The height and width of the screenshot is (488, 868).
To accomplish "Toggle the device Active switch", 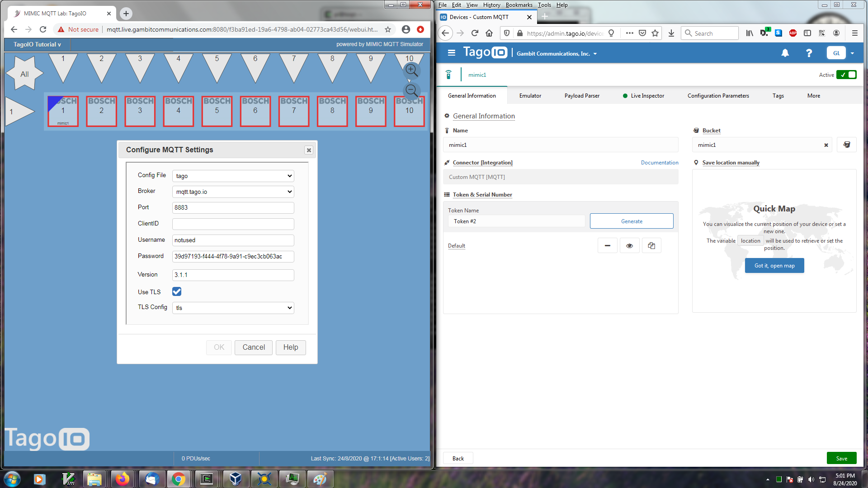I will (x=846, y=75).
